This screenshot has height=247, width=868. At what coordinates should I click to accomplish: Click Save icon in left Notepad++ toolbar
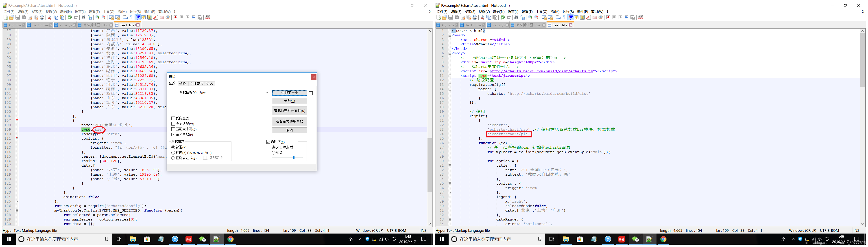tap(17, 17)
